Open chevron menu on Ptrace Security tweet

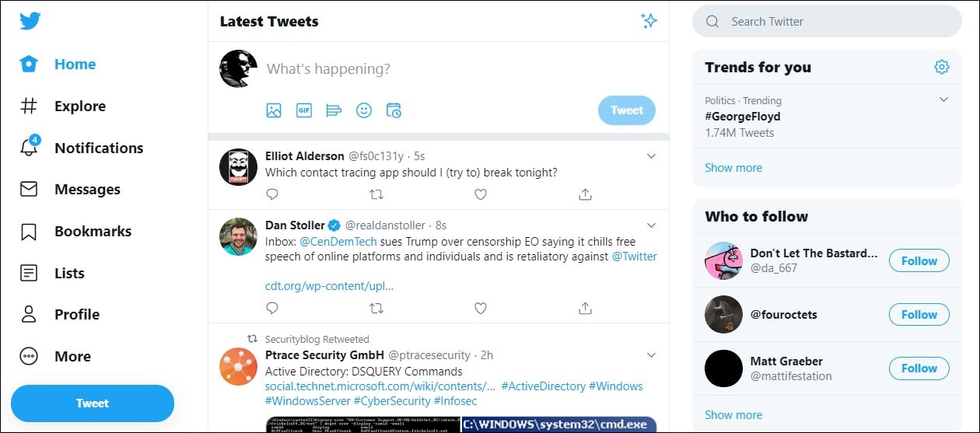pos(652,355)
